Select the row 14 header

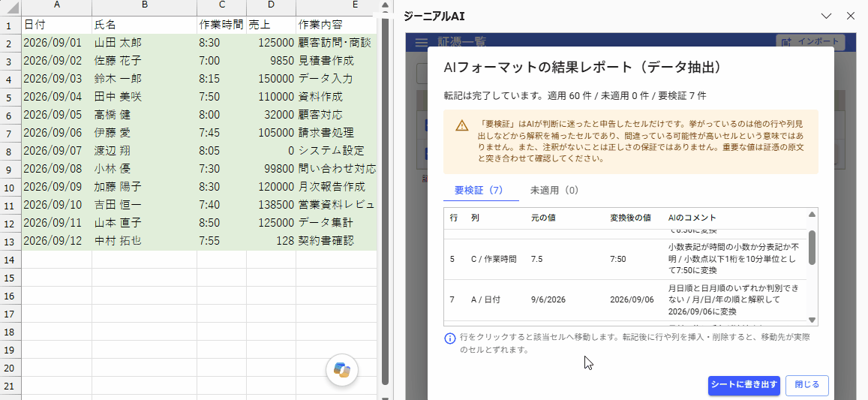9,259
